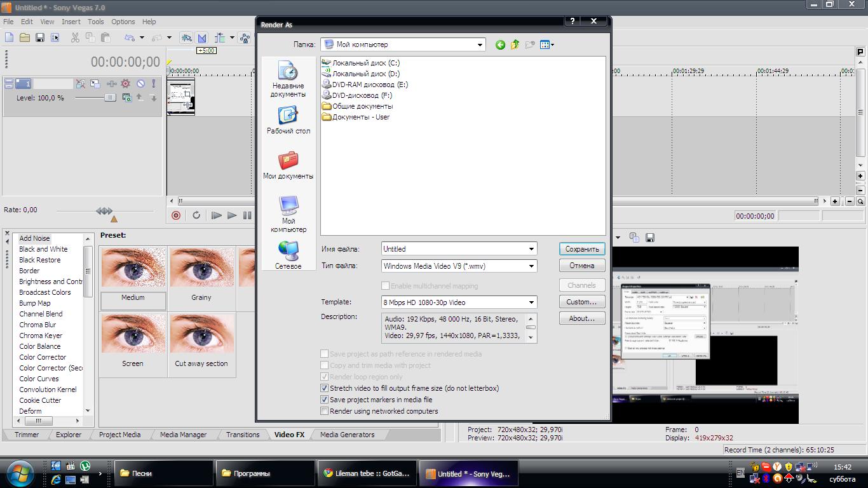Click the About... button
The height and width of the screenshot is (488, 868).
point(582,318)
